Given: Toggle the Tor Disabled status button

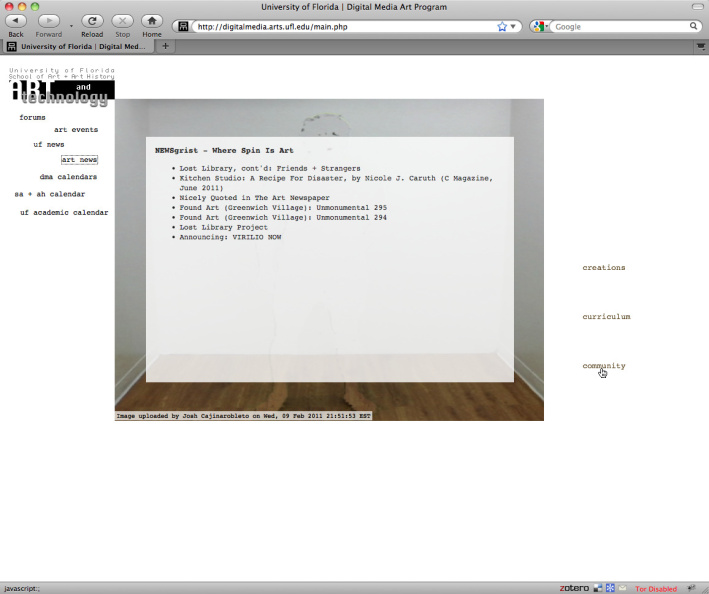Looking at the screenshot, I should (x=656, y=589).
